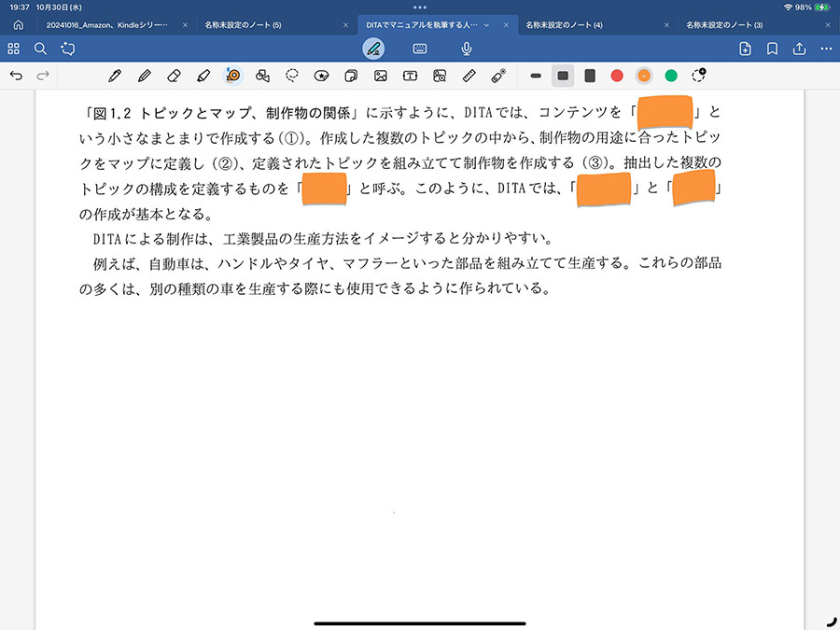840x630 pixels.
Task: Select the Lasso selection tool
Action: (292, 76)
